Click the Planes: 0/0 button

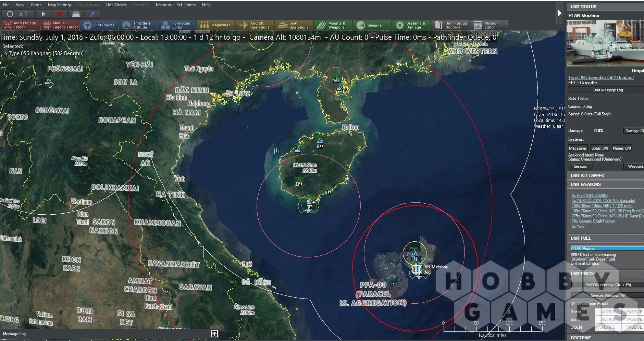[622, 148]
